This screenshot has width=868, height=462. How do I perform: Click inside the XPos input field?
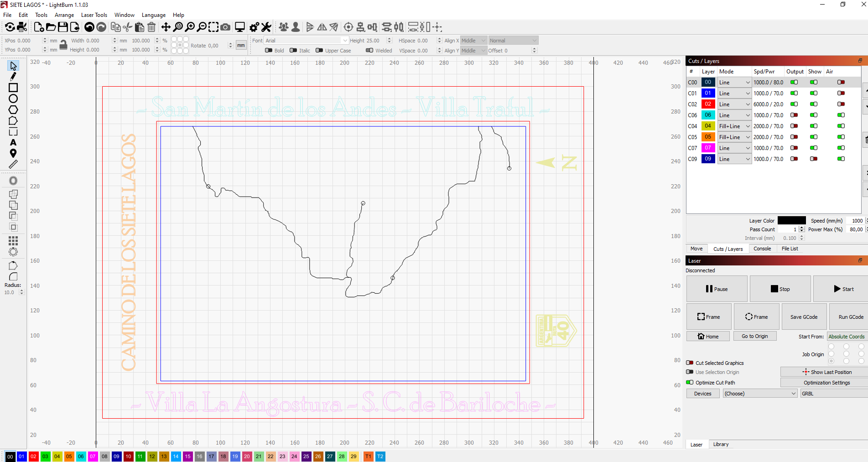click(x=25, y=40)
